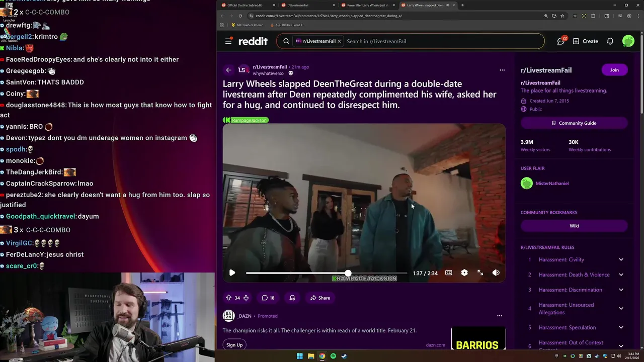
Task: Open the post overflow options menu
Action: [x=502, y=70]
